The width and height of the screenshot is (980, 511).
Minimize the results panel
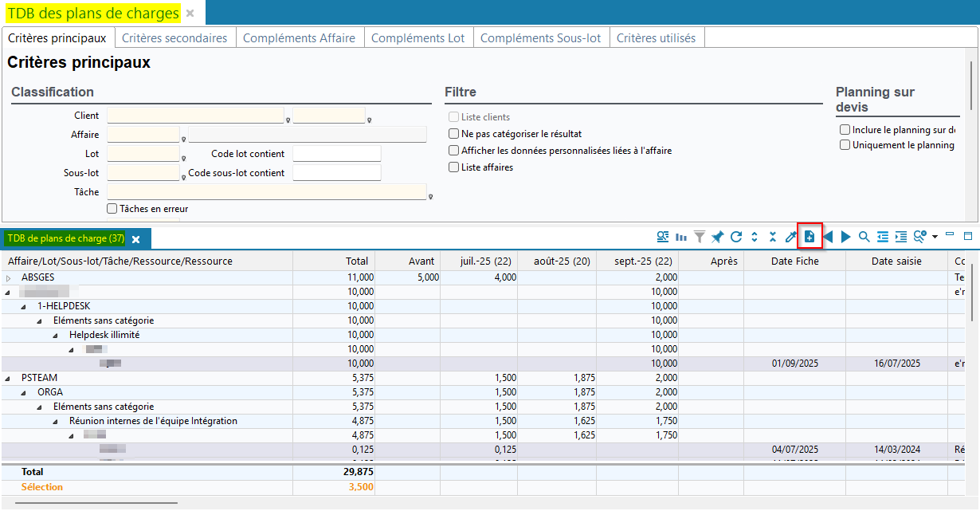click(950, 235)
